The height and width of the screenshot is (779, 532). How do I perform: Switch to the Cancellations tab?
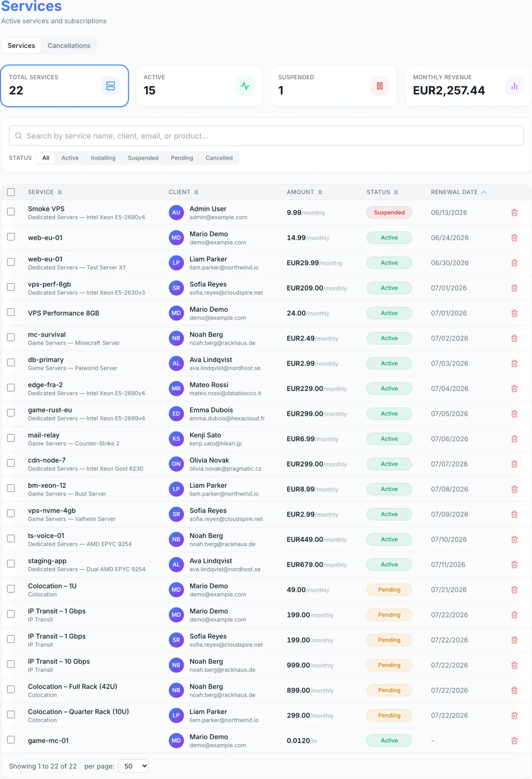click(x=69, y=46)
